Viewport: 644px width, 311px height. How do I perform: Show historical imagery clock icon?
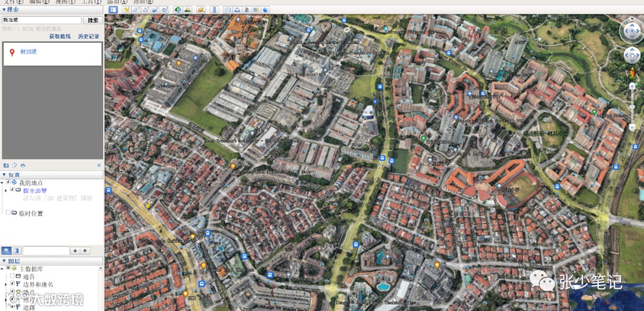click(178, 10)
